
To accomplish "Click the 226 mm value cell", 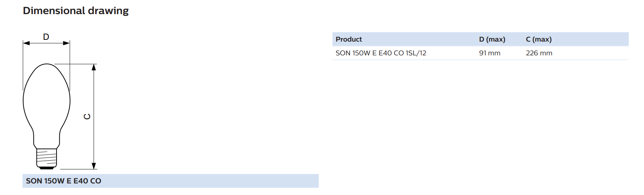I will click(539, 53).
